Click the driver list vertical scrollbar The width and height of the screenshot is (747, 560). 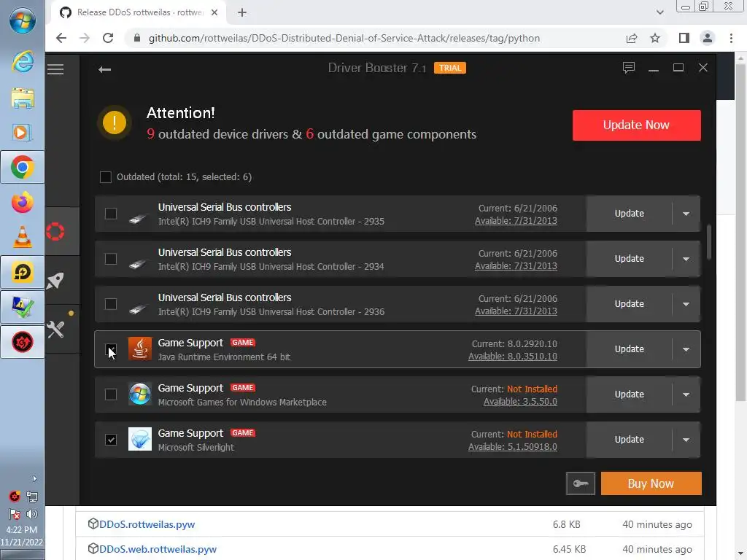pos(709,241)
